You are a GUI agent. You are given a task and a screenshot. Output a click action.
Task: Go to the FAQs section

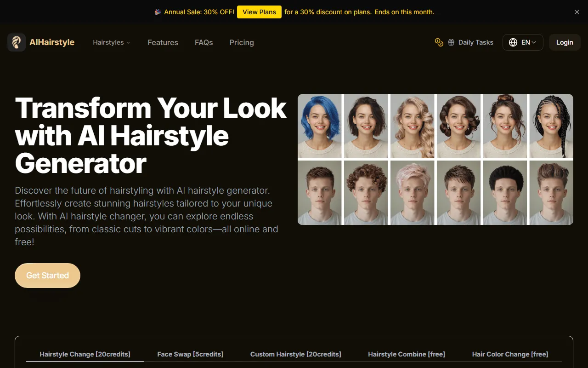tap(204, 42)
